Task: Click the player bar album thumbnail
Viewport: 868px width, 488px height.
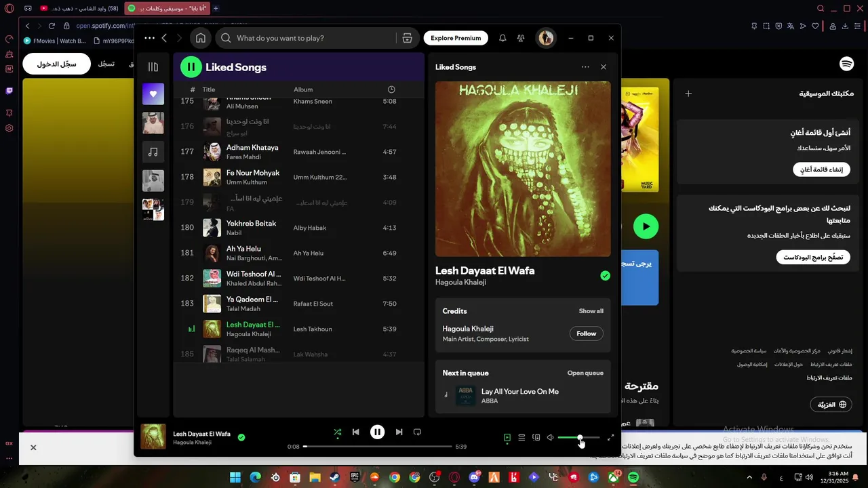Action: tap(153, 436)
